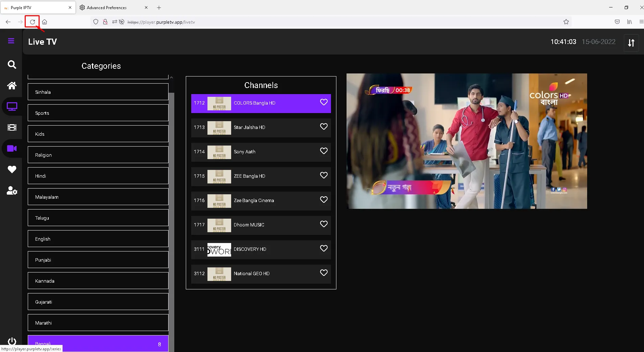This screenshot has height=352, width=644.
Task: Select the Sports category
Action: point(98,113)
